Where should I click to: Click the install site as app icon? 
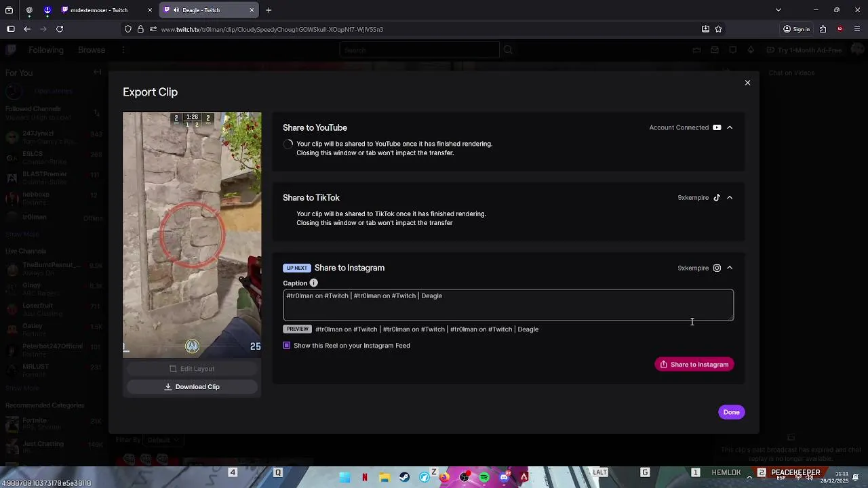(x=705, y=29)
